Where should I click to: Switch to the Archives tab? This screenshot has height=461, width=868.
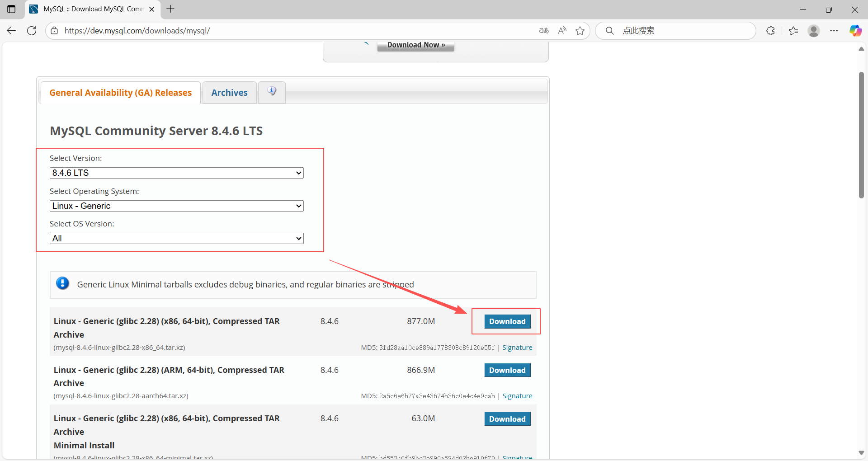pos(230,93)
